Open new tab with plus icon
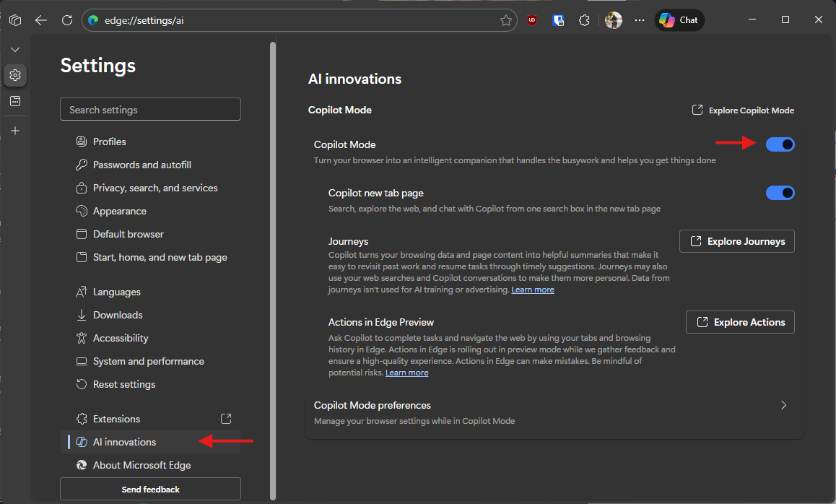This screenshot has height=504, width=836. pyautogui.click(x=15, y=131)
